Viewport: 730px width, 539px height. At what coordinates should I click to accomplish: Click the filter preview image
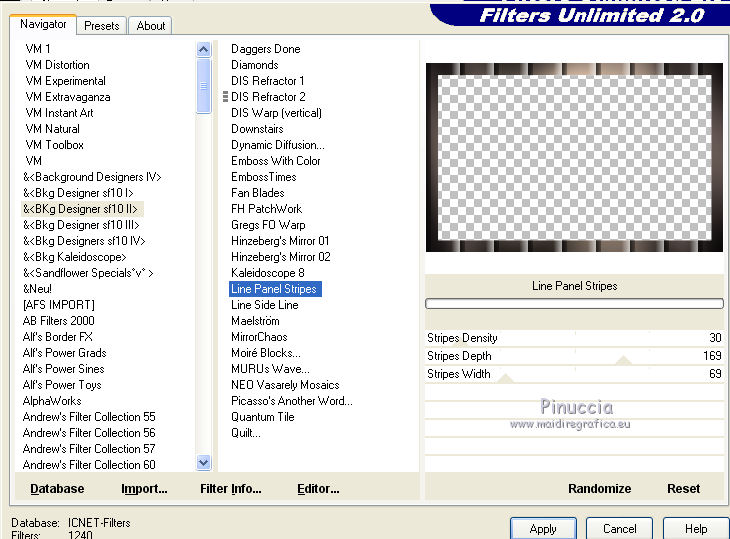pos(575,157)
